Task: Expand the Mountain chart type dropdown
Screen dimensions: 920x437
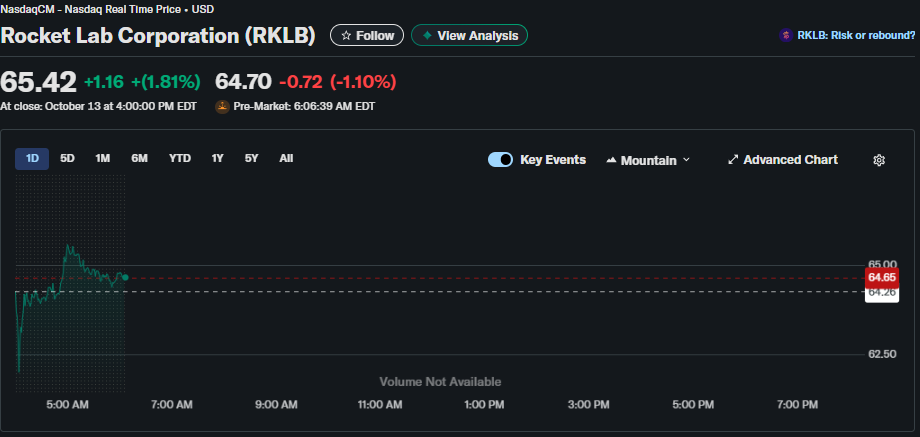Action: [648, 160]
